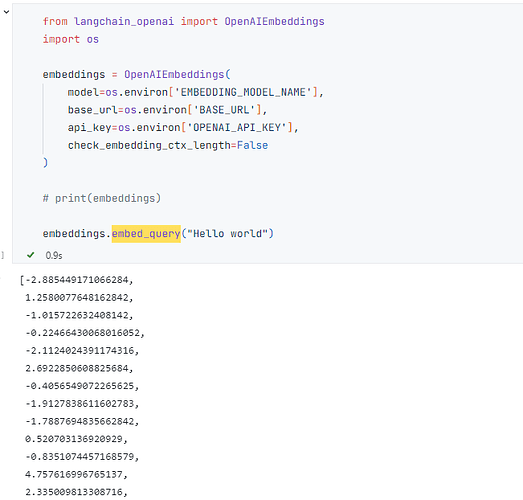Click the False value of check_embedding_ctx_length
This screenshot has width=523, height=500.
pos(252,145)
